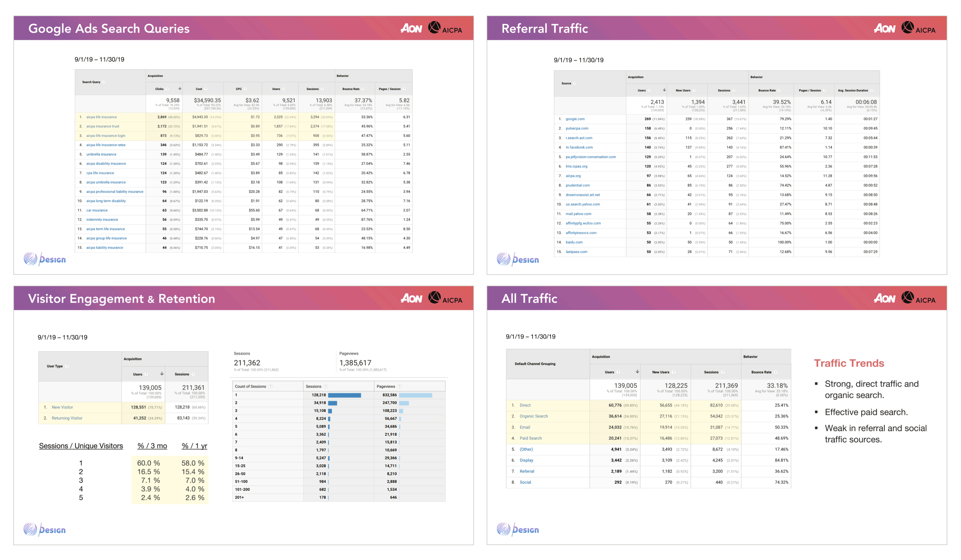
Task: Click the Pages / Session column header
Action: coord(389,89)
